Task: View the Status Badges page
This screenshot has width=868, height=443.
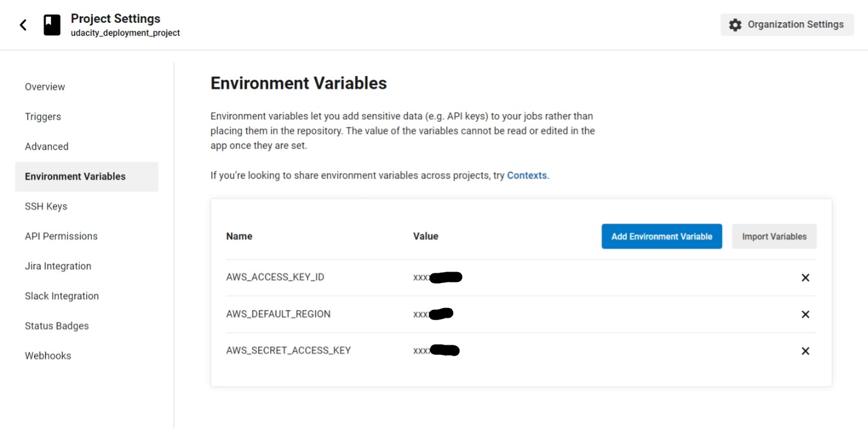Action: point(56,326)
